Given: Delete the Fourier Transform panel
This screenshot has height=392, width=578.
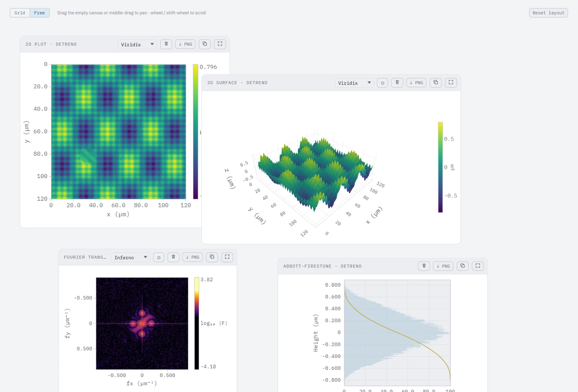Looking at the screenshot, I should tap(173, 257).
